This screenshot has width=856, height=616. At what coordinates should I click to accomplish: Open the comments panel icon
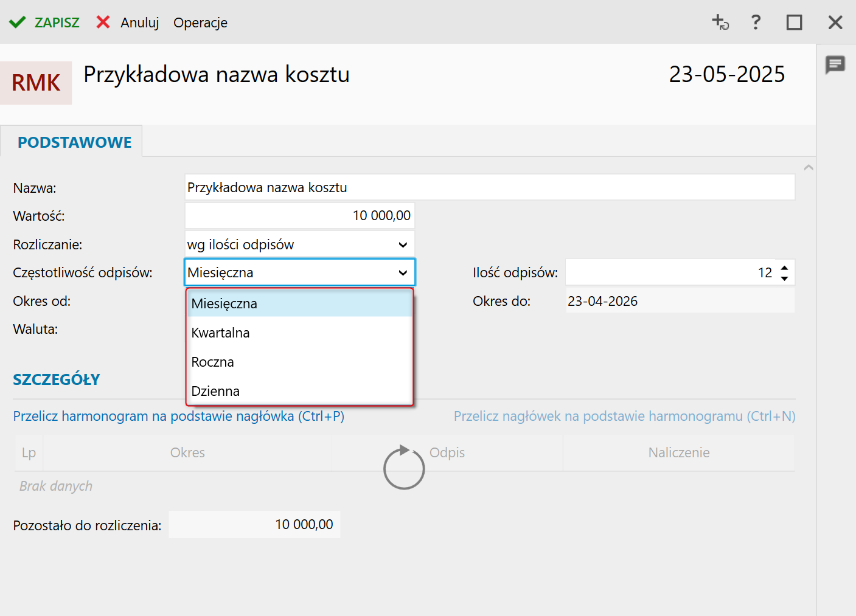pyautogui.click(x=835, y=64)
